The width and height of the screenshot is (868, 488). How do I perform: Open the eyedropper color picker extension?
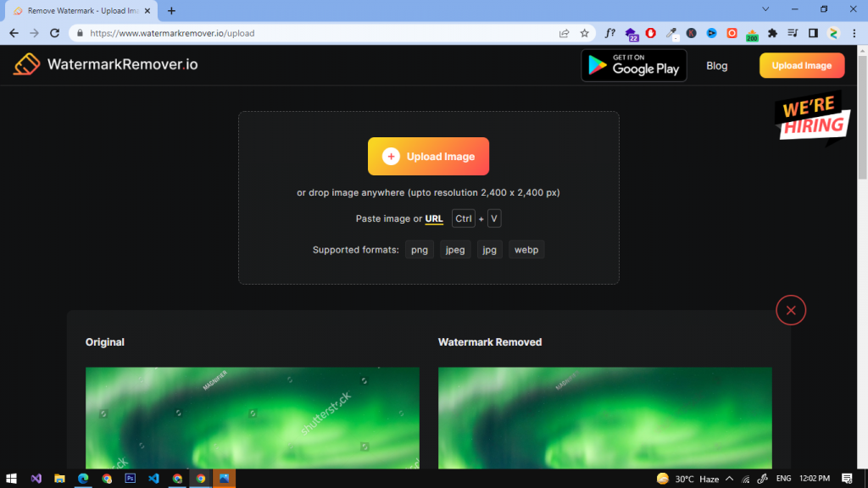tap(671, 34)
